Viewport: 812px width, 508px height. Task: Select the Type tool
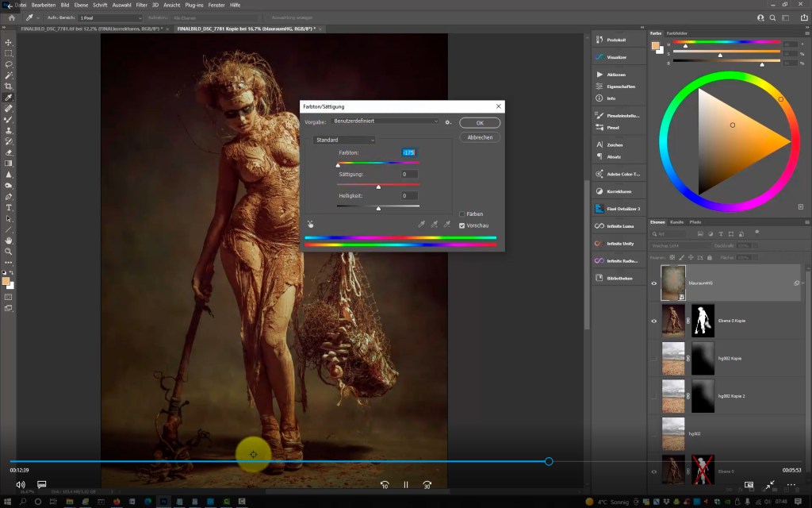point(9,207)
